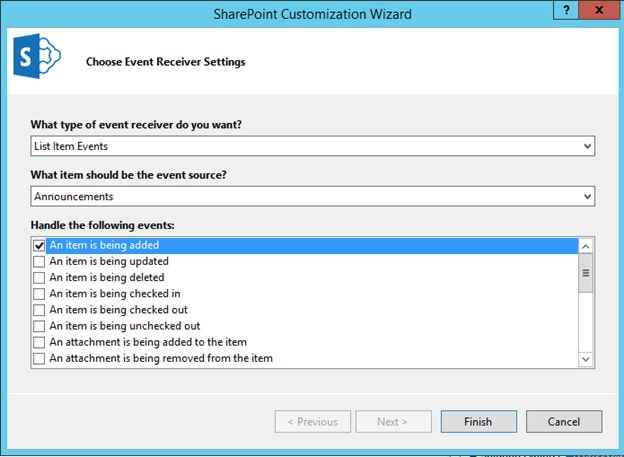Screen dimensions: 624x457
Task: Open the event receiver type dropdown
Action: (x=587, y=146)
